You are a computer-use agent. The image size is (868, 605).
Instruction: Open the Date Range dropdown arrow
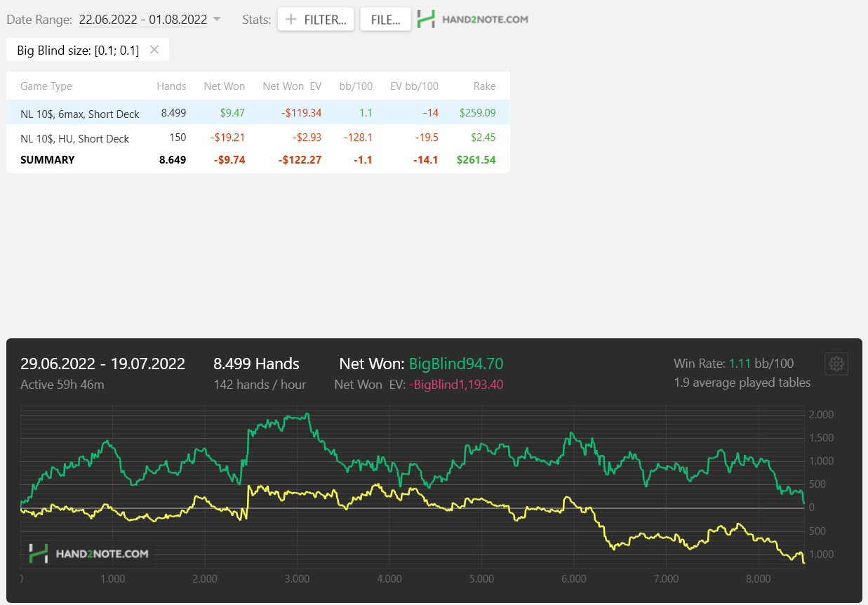217,20
